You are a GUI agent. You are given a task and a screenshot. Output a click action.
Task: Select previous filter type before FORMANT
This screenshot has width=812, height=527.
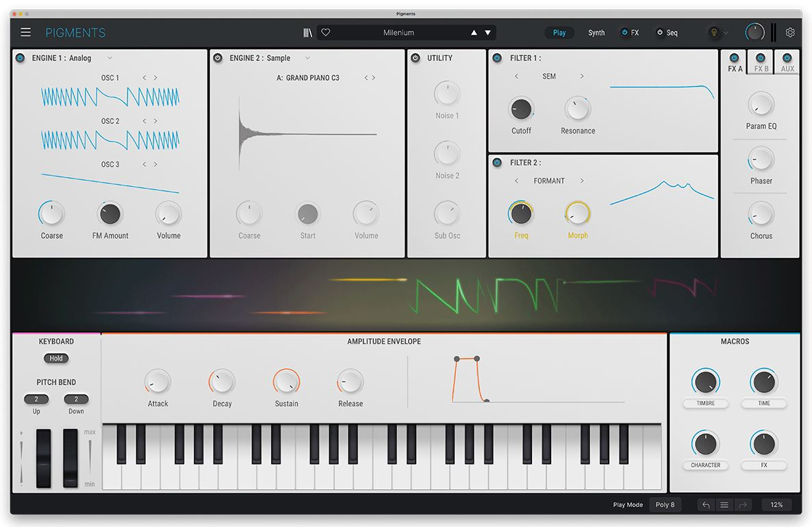[516, 181]
